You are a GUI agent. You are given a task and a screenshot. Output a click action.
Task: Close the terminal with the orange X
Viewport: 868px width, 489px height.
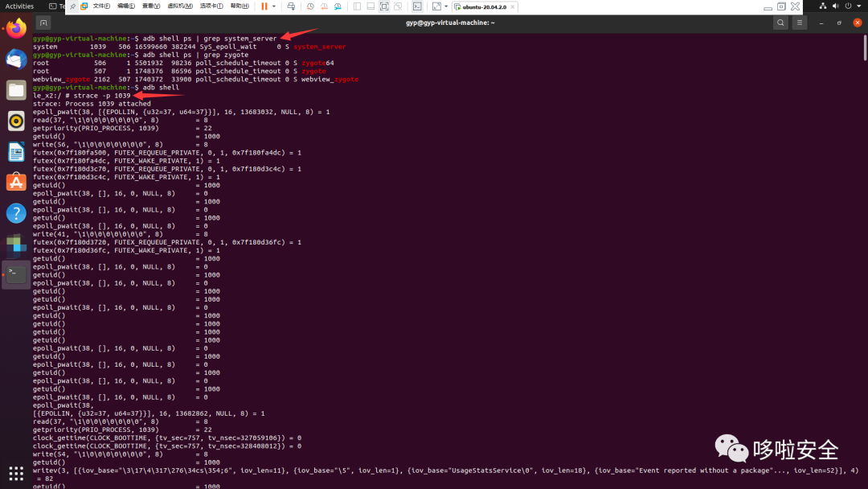[858, 23]
